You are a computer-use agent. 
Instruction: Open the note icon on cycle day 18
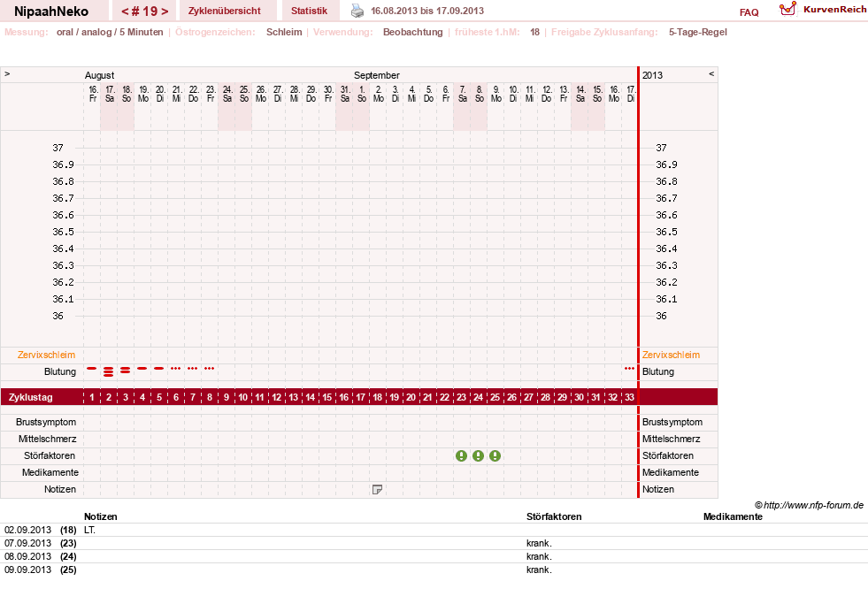(x=377, y=490)
